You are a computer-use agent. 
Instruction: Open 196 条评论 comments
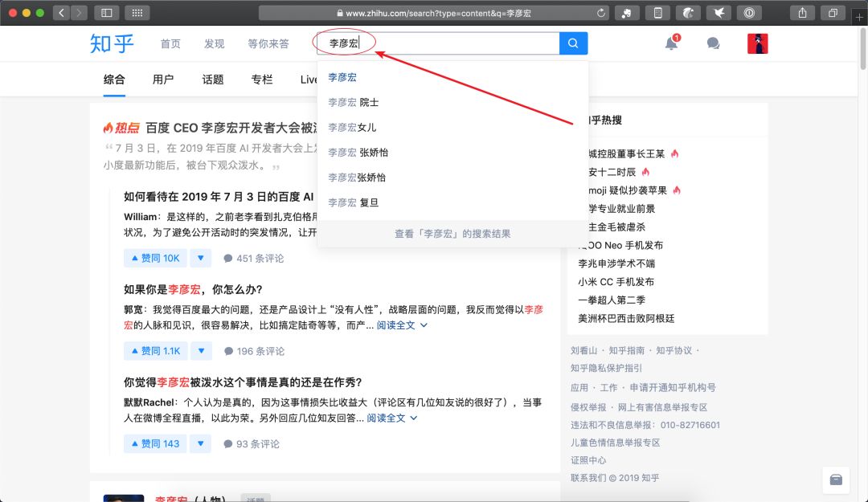pos(254,352)
